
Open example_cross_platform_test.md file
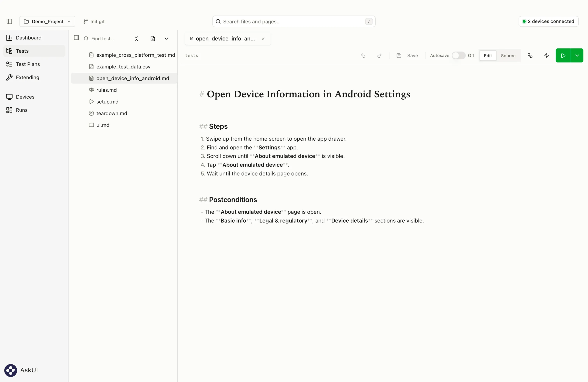[x=124, y=55]
